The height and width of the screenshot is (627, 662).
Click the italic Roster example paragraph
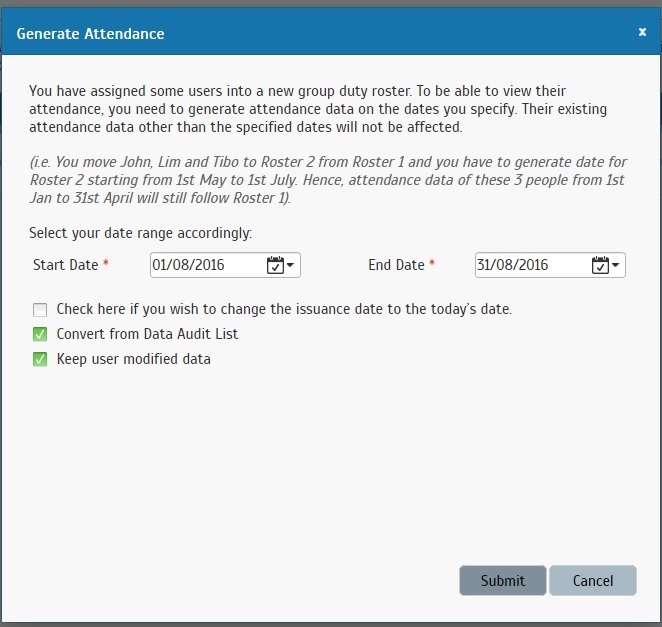[x=328, y=180]
